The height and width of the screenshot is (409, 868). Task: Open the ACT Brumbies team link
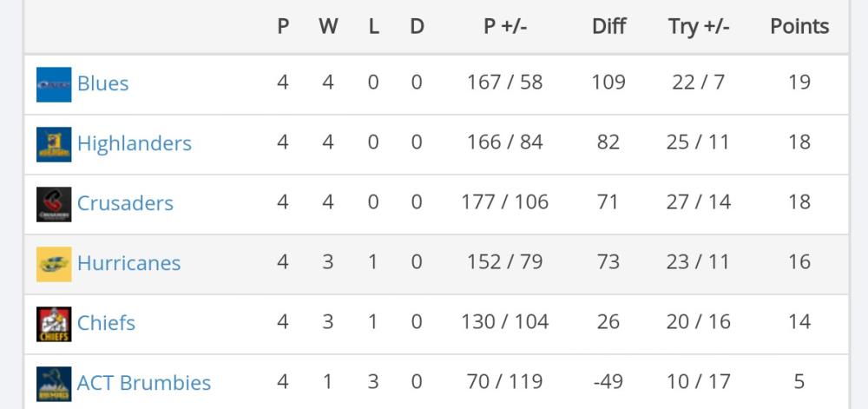pyautogui.click(x=144, y=382)
